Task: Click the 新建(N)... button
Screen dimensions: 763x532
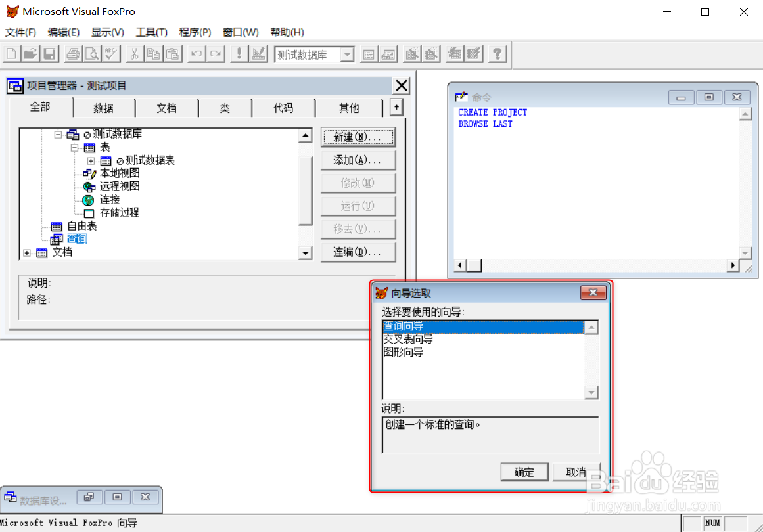Action: pos(358,137)
